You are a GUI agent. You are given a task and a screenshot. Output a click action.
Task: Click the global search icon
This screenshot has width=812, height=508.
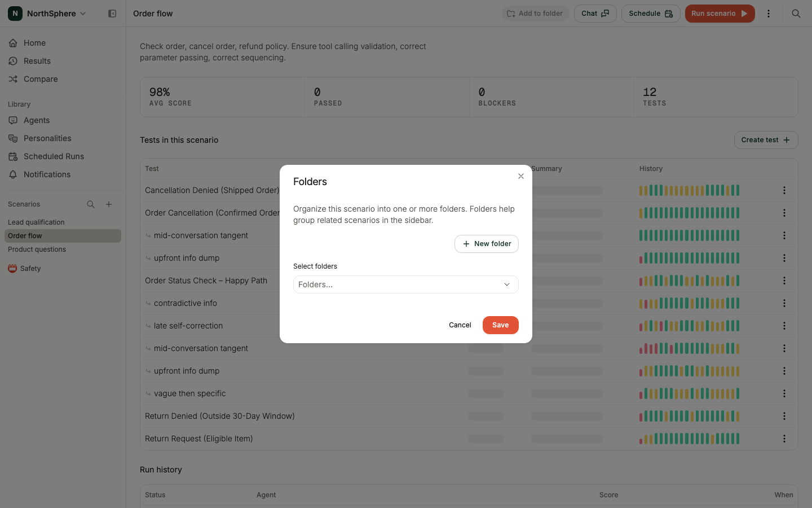(x=796, y=14)
